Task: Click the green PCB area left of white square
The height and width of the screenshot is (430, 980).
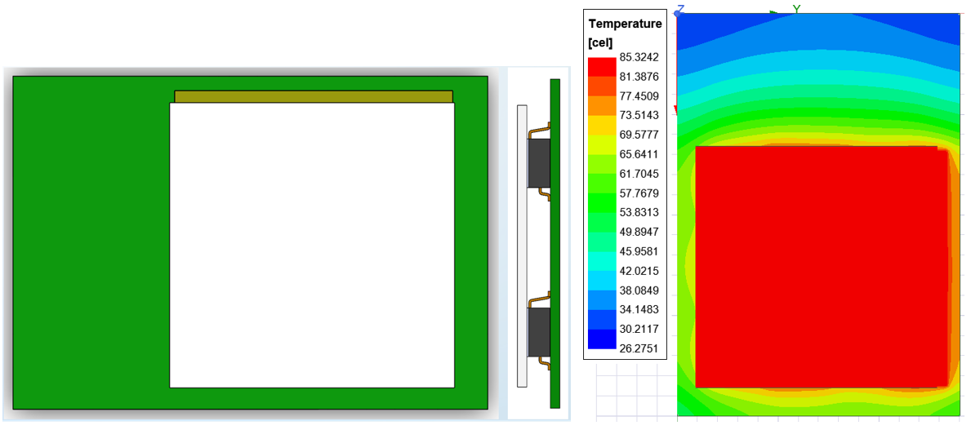Action: 90,245
